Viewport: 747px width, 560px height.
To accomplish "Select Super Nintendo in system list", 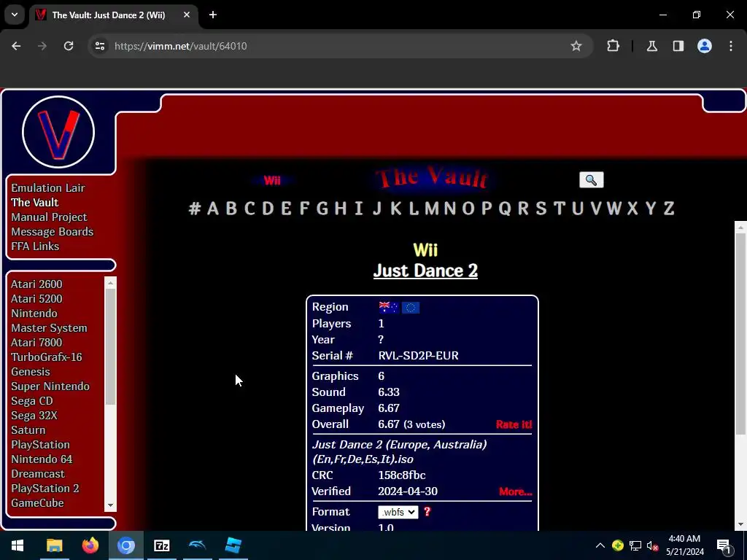I will [50, 386].
